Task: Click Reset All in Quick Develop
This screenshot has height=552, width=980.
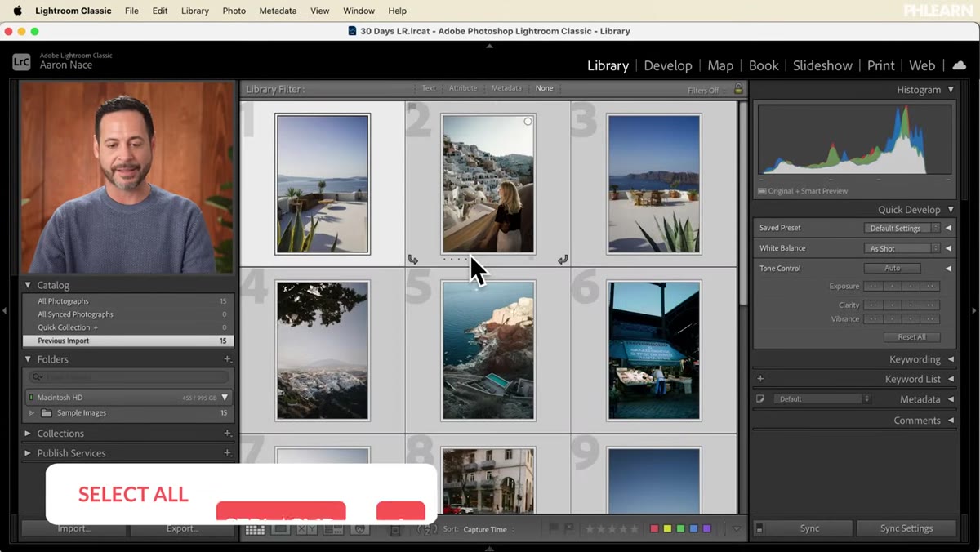Action: pos(911,336)
